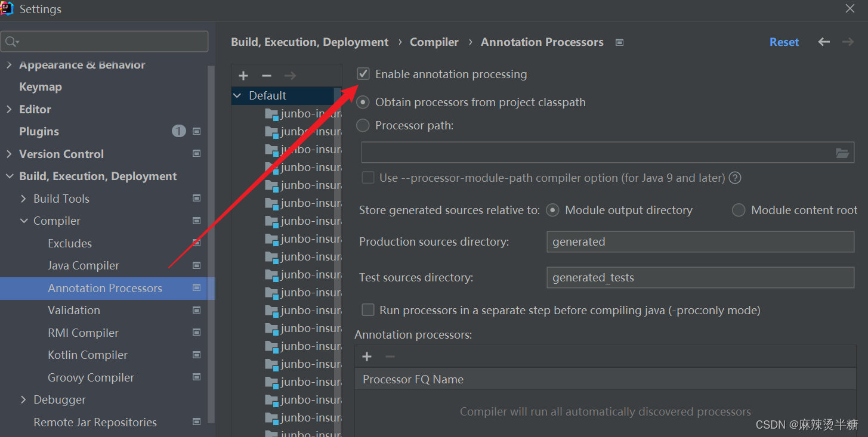Open the Keymap settings page
The height and width of the screenshot is (437, 868).
(x=41, y=87)
